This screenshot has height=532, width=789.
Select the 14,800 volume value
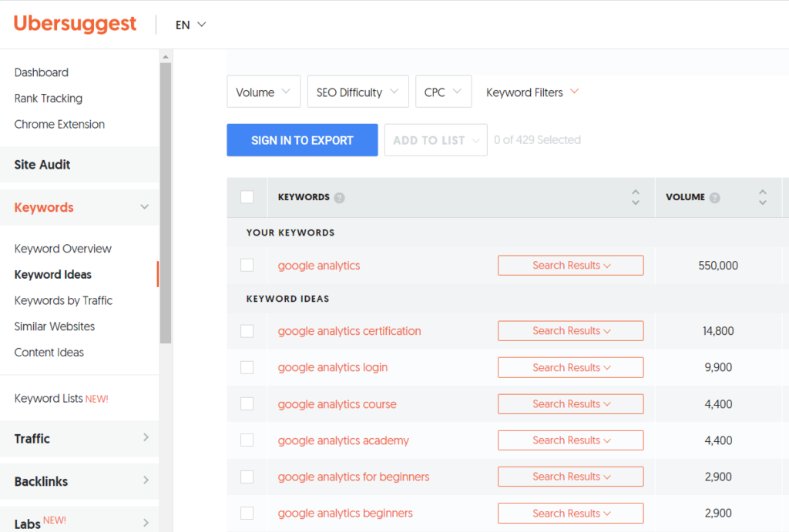tap(718, 331)
